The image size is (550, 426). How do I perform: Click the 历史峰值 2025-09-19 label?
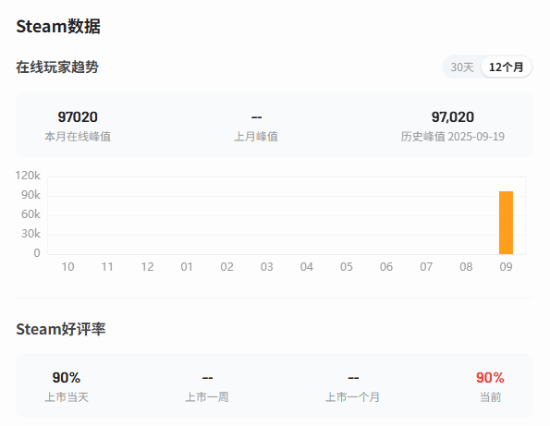[452, 137]
